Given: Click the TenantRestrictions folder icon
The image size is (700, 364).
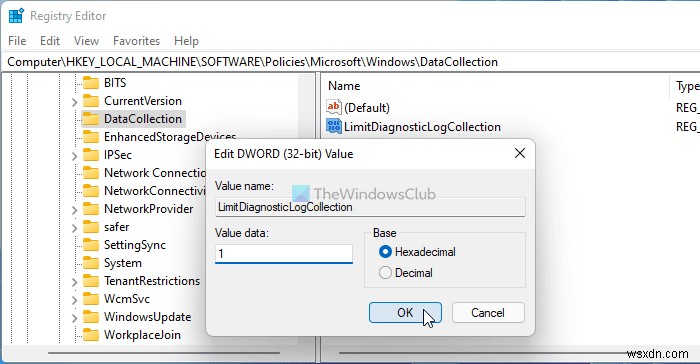Looking at the screenshot, I should 91,281.
